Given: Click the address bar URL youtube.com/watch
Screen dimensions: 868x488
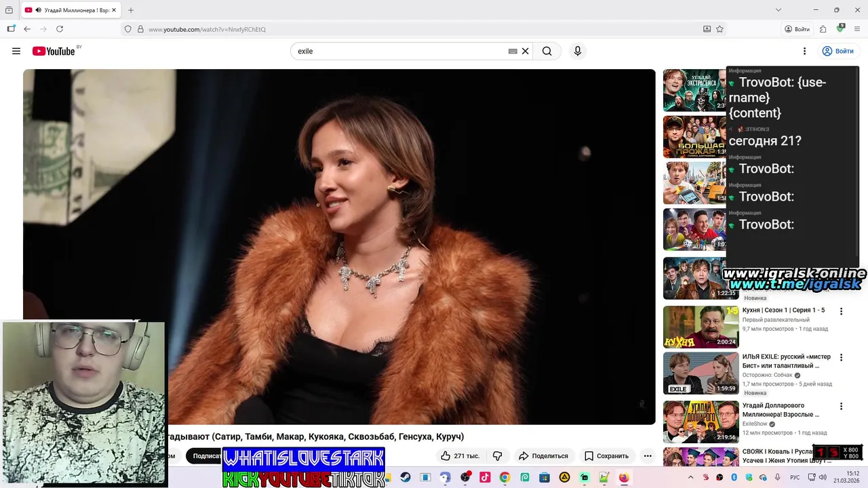Looking at the screenshot, I should click(207, 29).
